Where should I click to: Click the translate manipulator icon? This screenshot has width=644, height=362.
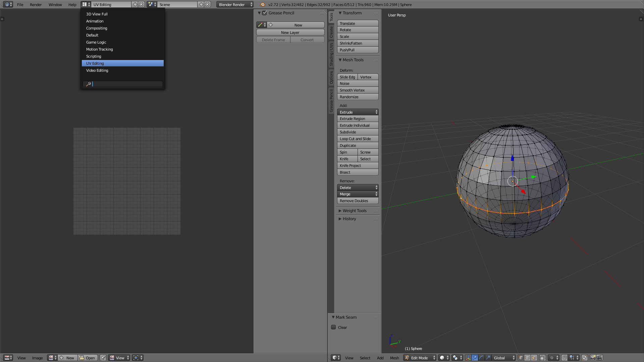coord(475,358)
